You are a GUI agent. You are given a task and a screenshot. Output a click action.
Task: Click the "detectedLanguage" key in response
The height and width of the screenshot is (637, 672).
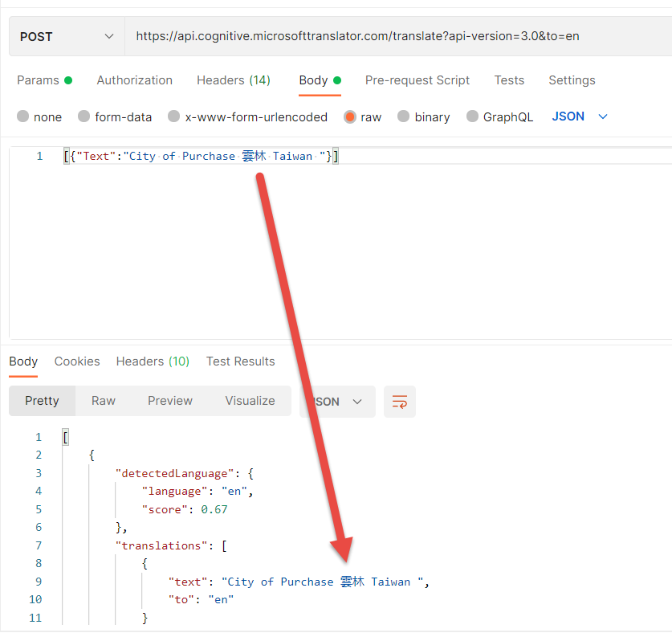click(x=175, y=473)
